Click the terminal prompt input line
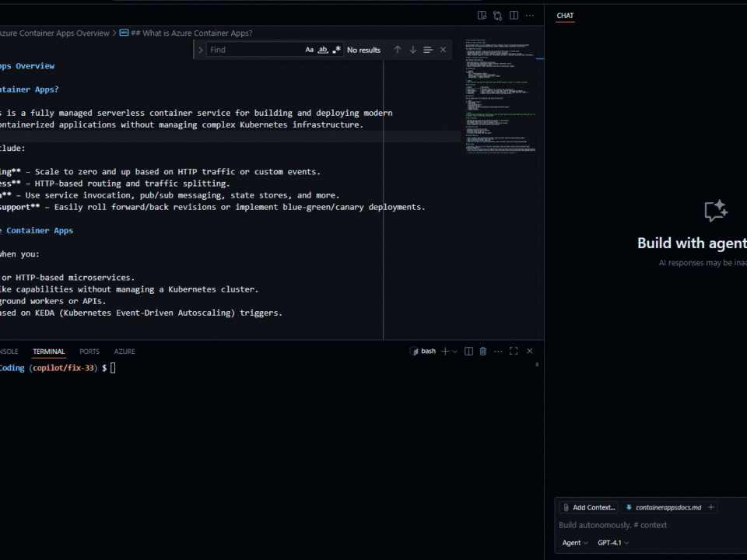The height and width of the screenshot is (560, 747). (113, 368)
